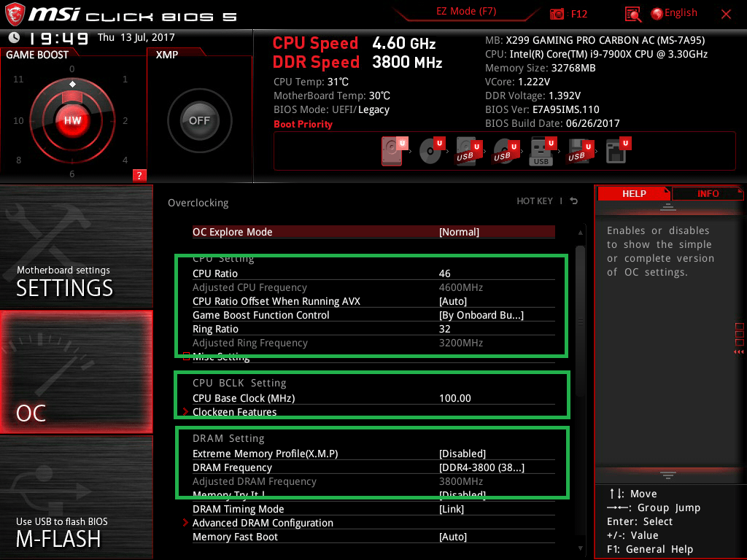
Task: Open the search magnifier icon in top bar
Action: tap(633, 15)
